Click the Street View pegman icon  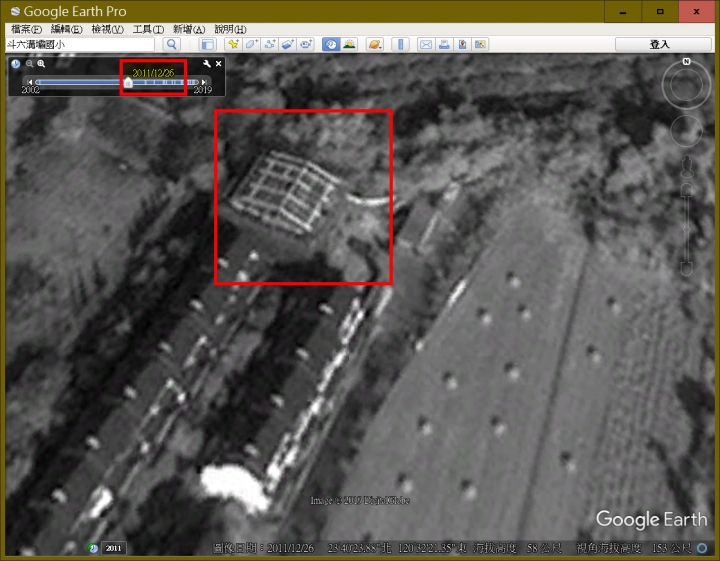[x=687, y=166]
